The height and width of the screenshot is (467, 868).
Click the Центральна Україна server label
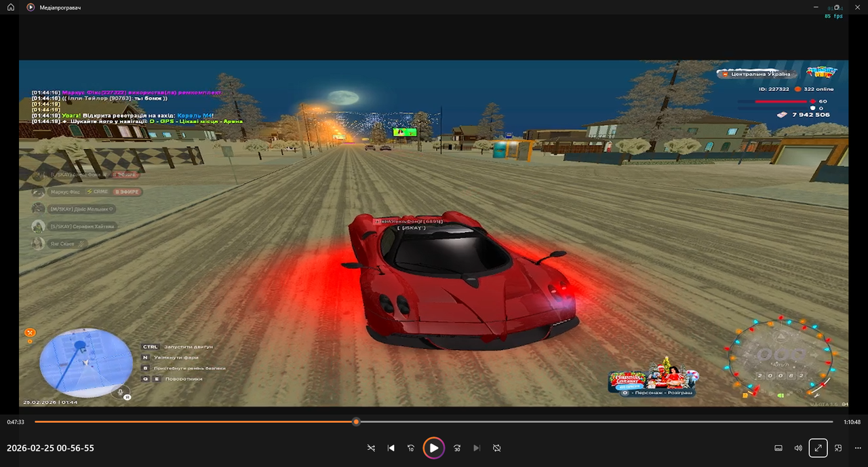tap(759, 74)
